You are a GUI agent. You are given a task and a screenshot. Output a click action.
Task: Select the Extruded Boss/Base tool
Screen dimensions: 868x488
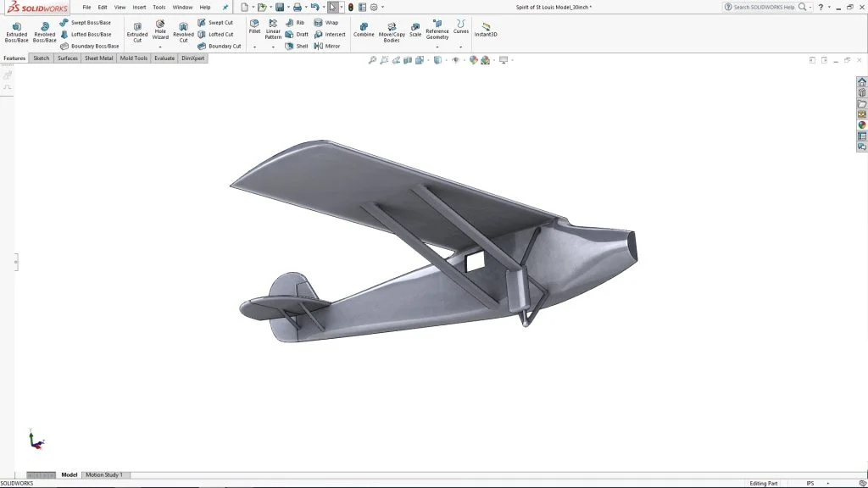[16, 31]
